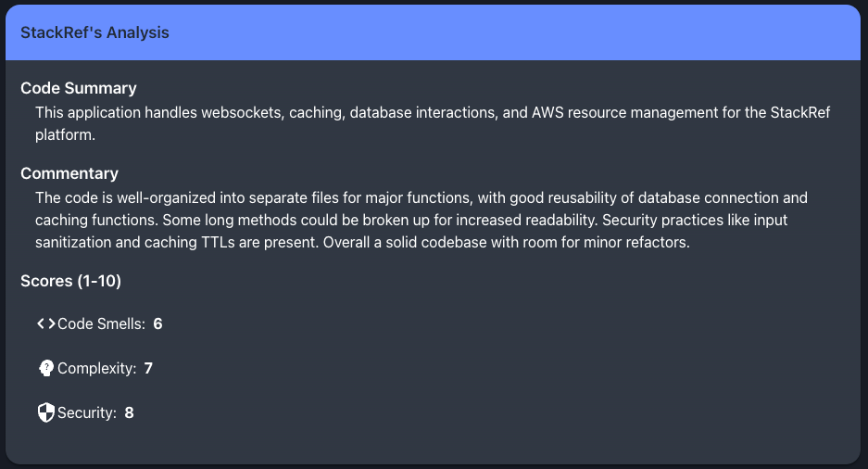Click the Code Smells angle-brackets icon
This screenshot has height=469, width=868.
pyautogui.click(x=46, y=323)
